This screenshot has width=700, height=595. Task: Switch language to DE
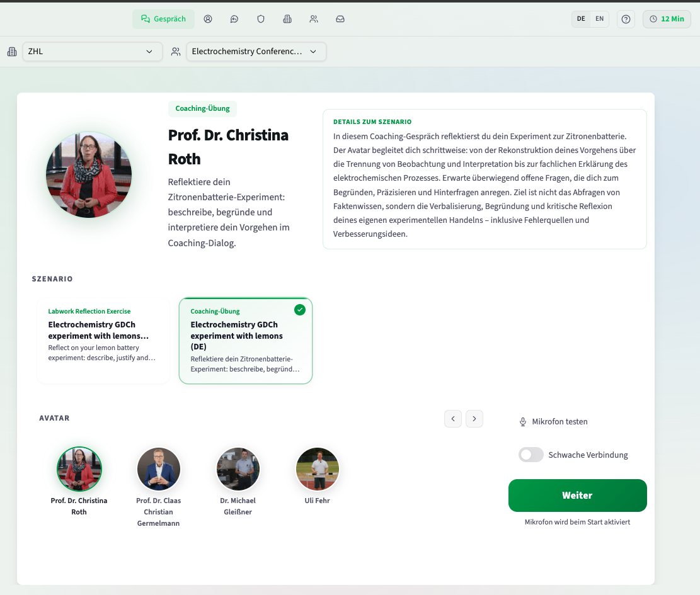pos(581,19)
